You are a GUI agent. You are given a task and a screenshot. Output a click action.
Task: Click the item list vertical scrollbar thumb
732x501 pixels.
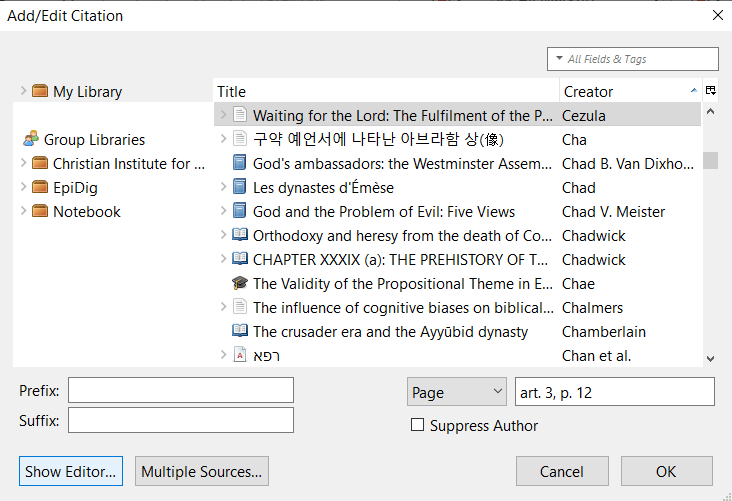710,160
